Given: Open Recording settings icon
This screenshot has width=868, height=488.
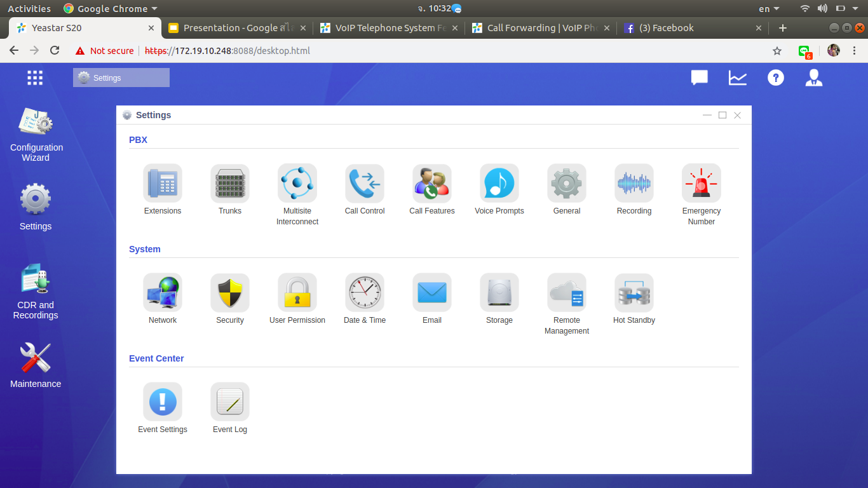Looking at the screenshot, I should pyautogui.click(x=634, y=183).
